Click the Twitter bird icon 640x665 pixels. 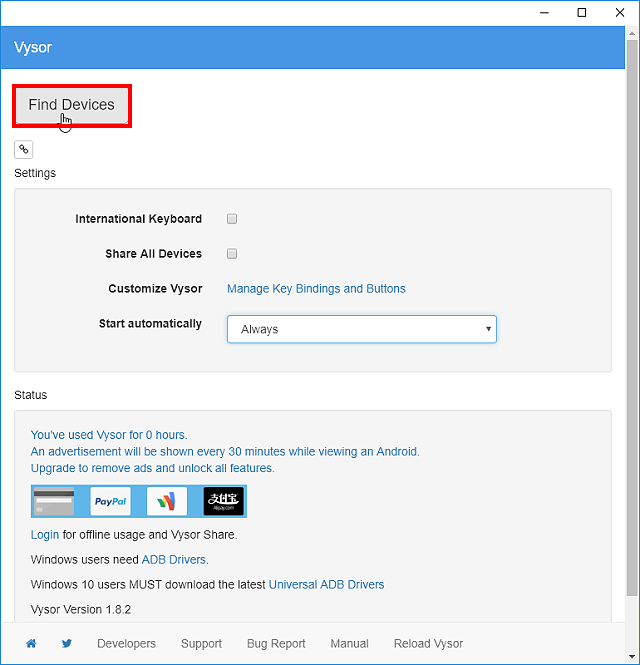(67, 644)
